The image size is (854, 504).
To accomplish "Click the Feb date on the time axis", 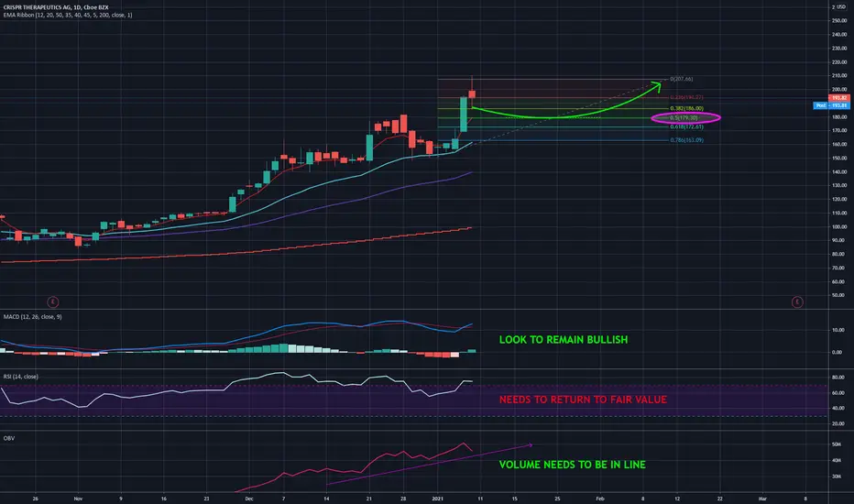I will click(x=599, y=499).
